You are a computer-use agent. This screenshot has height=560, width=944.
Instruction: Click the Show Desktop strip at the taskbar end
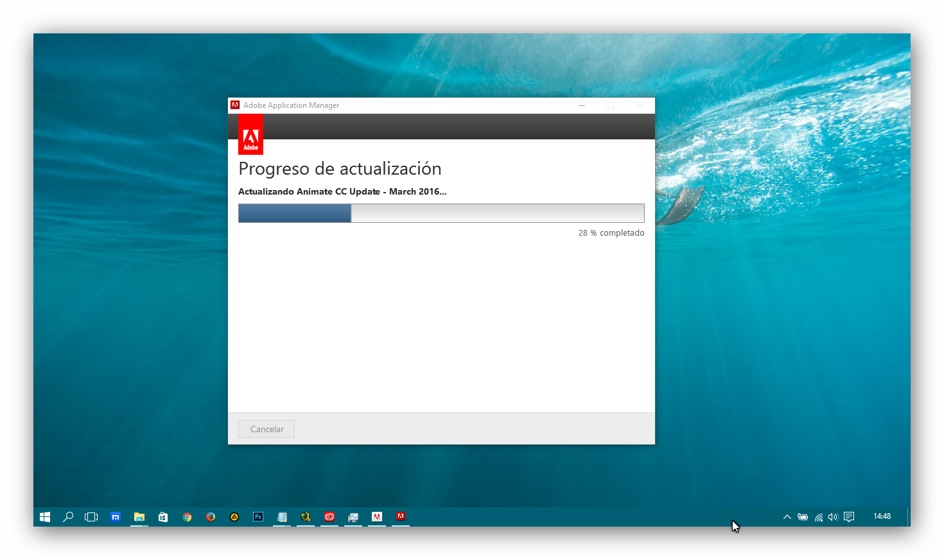[x=909, y=517]
